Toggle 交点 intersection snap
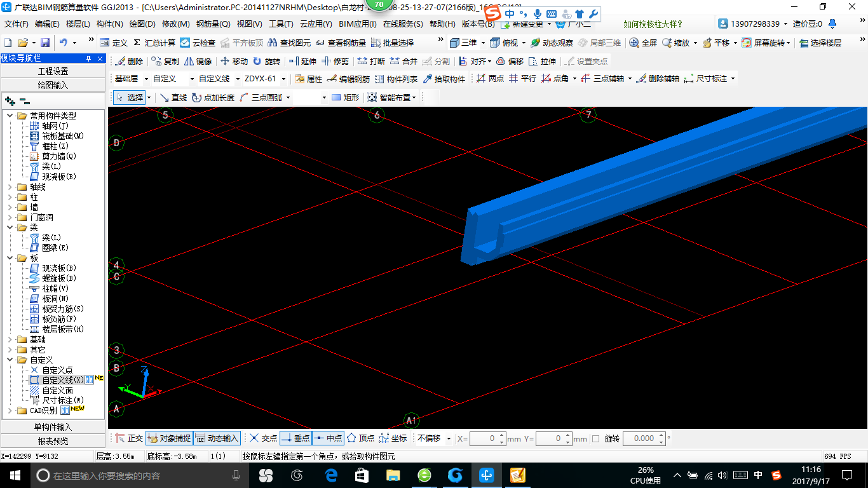 coord(263,438)
